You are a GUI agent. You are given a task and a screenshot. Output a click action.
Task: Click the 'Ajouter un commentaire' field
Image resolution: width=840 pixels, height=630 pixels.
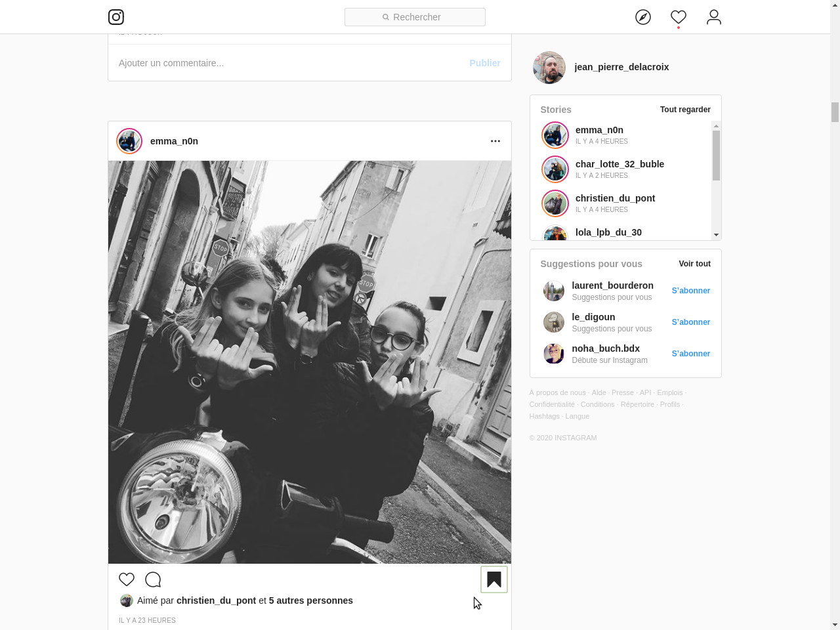click(289, 63)
